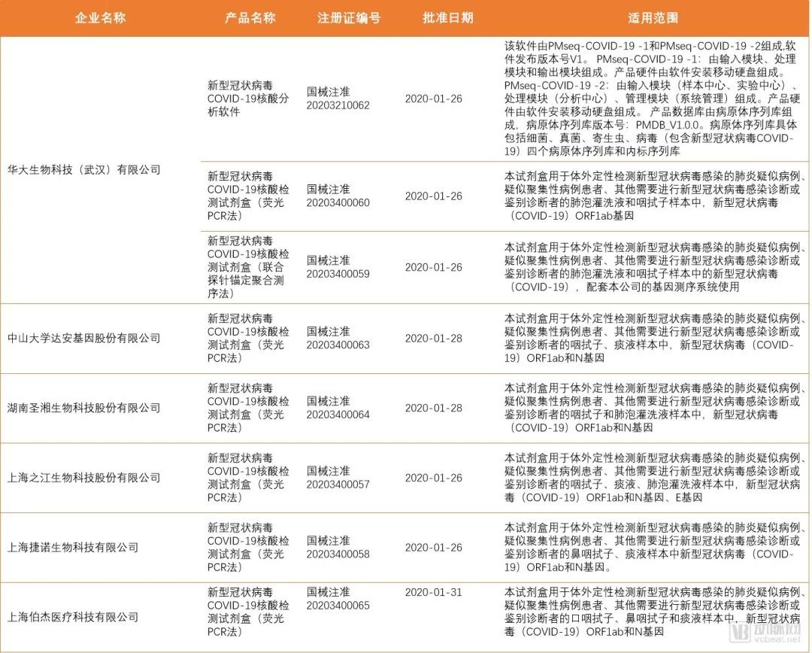Select company 上海捷诺生物科技有限公司

tap(73, 547)
